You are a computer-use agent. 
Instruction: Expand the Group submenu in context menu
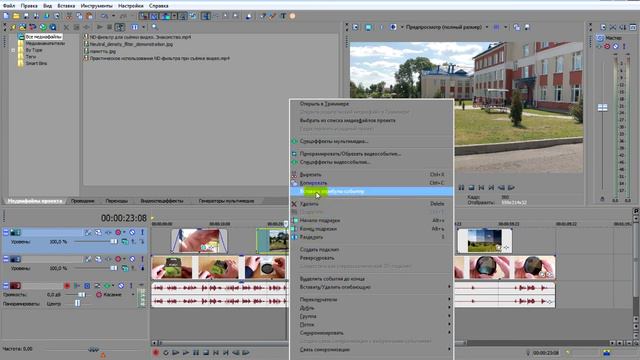coord(371,316)
